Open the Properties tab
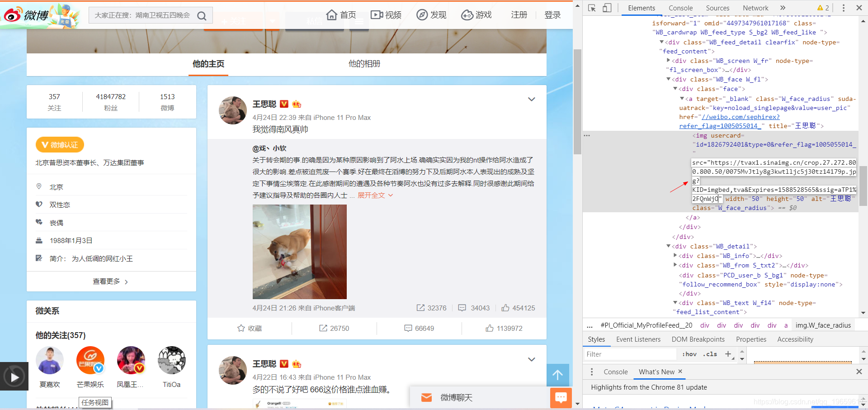The height and width of the screenshot is (410, 868). click(751, 339)
